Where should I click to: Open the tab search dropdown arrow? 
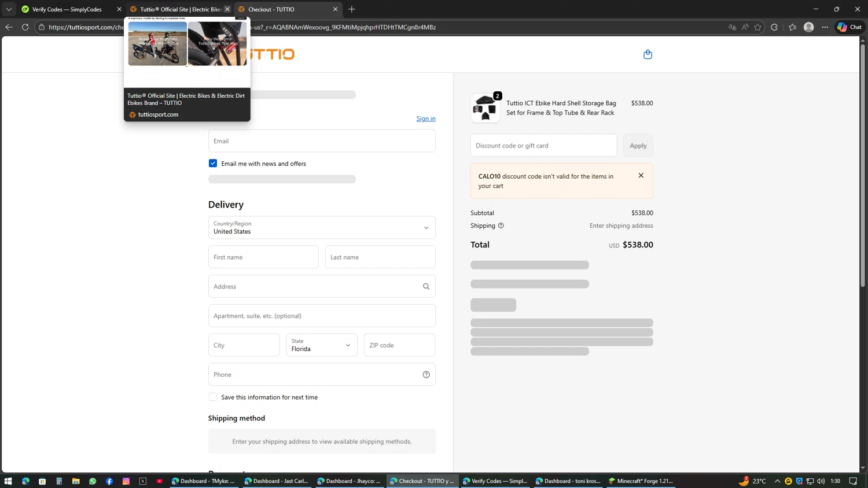pos(9,9)
